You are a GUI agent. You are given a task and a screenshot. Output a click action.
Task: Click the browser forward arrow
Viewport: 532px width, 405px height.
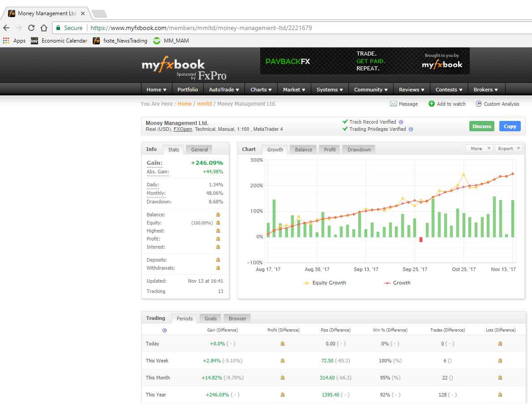click(19, 28)
